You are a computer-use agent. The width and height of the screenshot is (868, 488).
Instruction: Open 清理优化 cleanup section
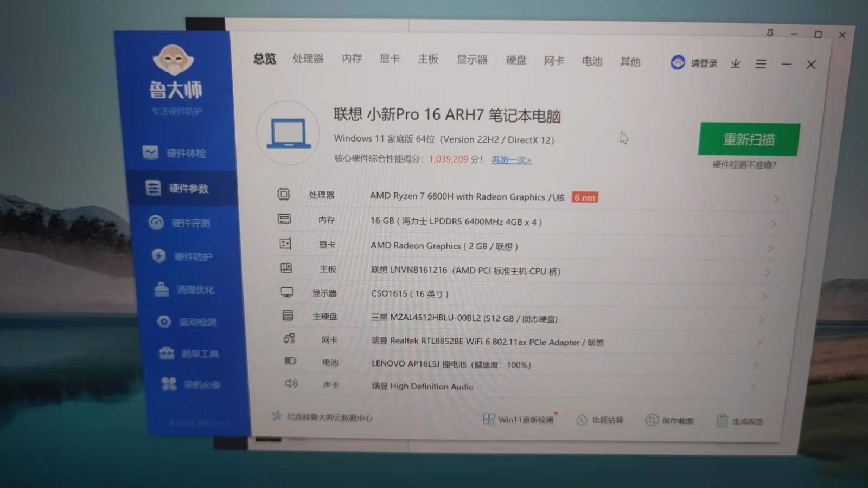(x=184, y=290)
